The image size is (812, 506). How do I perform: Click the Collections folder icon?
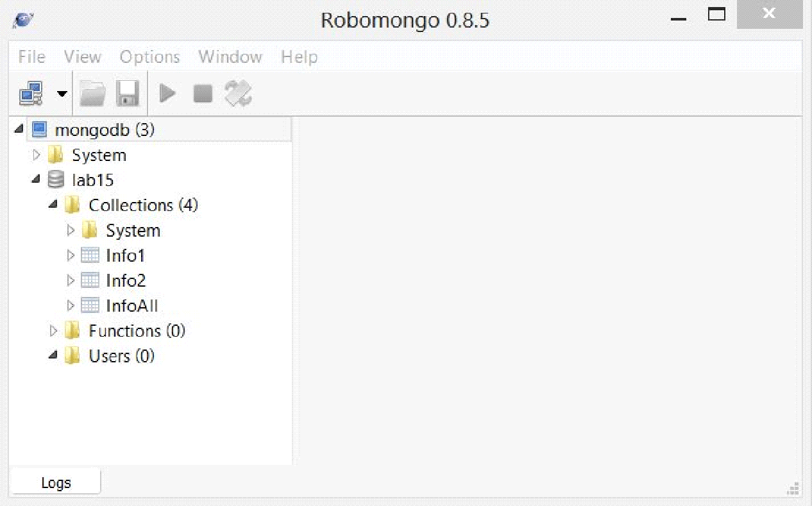point(72,205)
